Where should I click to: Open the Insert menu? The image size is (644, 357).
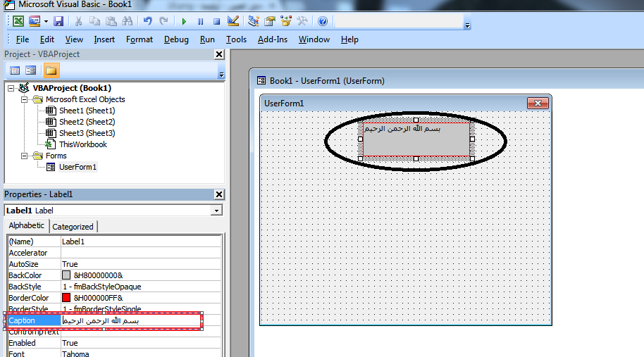pos(104,39)
